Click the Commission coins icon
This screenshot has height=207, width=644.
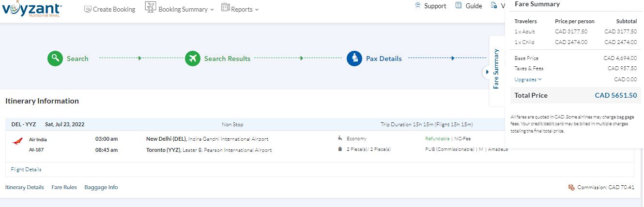[x=571, y=187]
